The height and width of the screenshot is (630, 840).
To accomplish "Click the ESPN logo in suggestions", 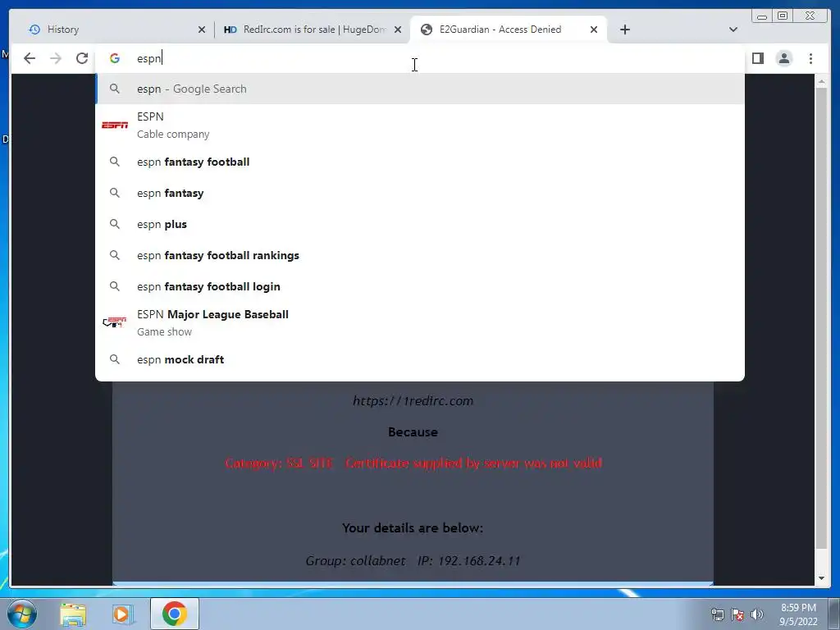I will 115,126.
